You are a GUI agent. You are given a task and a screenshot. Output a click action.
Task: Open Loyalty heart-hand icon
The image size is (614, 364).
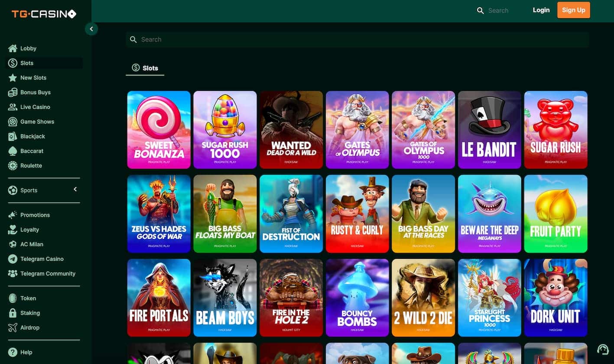point(13,230)
